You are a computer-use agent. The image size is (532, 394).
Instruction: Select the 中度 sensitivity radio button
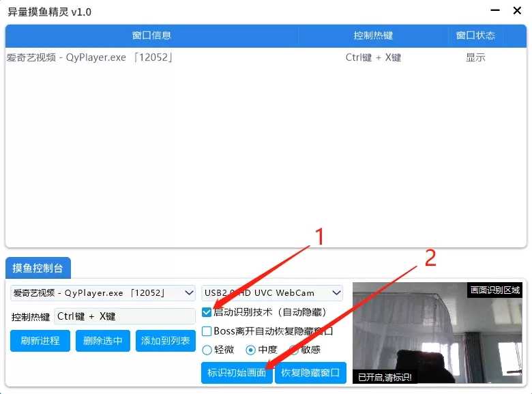[x=250, y=350]
